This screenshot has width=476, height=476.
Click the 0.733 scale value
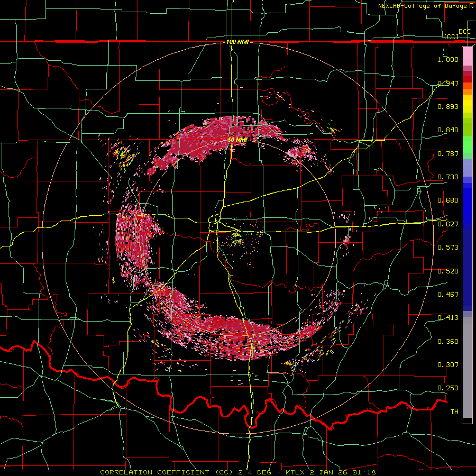(448, 177)
